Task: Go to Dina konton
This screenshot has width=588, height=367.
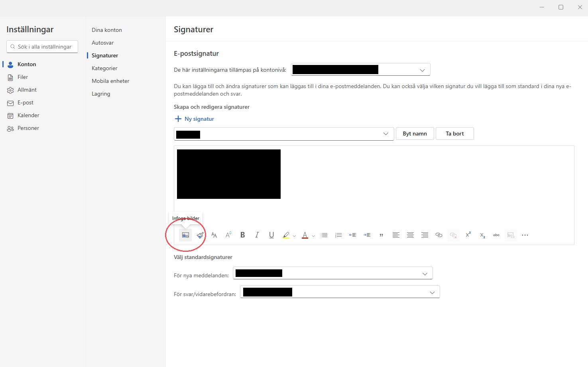Action: (x=107, y=30)
